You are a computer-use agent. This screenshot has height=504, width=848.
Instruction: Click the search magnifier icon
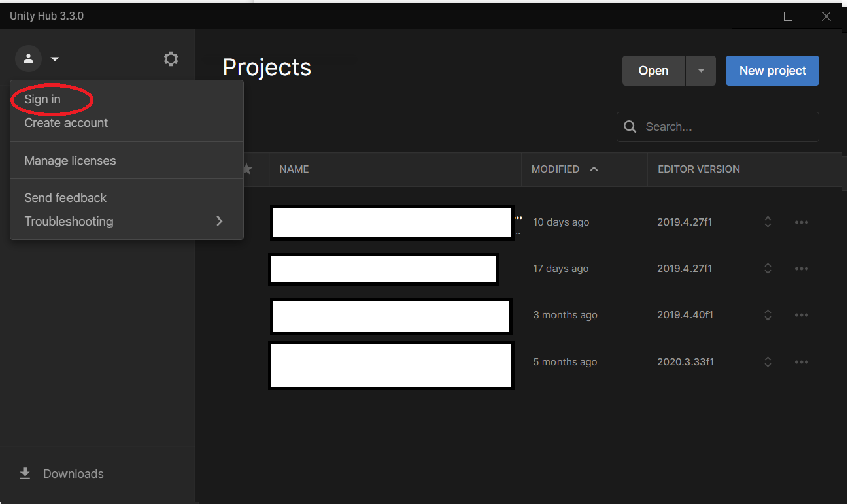coord(630,127)
